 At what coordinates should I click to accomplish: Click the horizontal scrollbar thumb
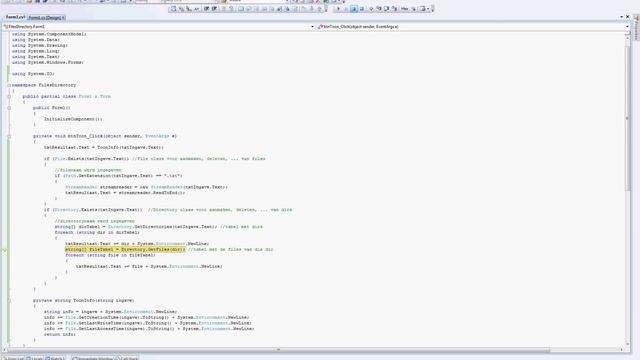tap(278, 350)
